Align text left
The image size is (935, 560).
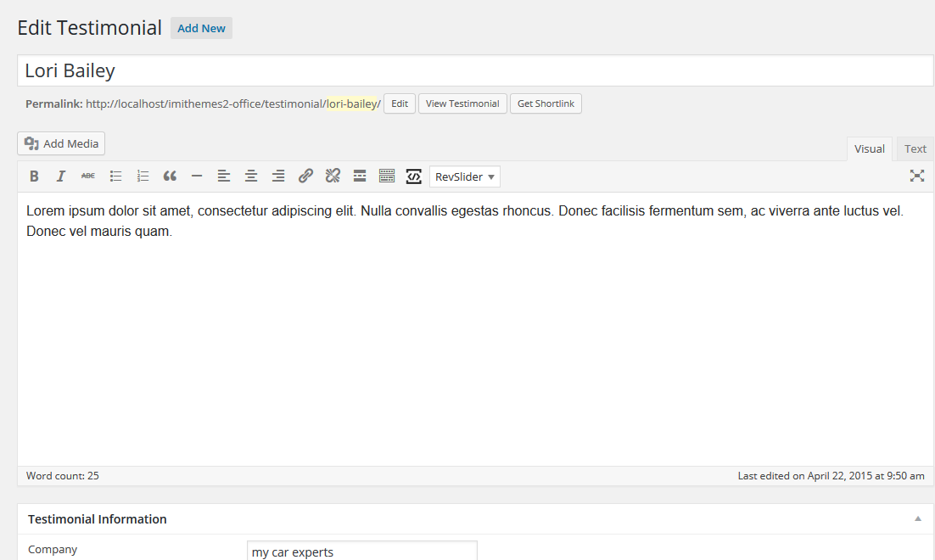[224, 176]
